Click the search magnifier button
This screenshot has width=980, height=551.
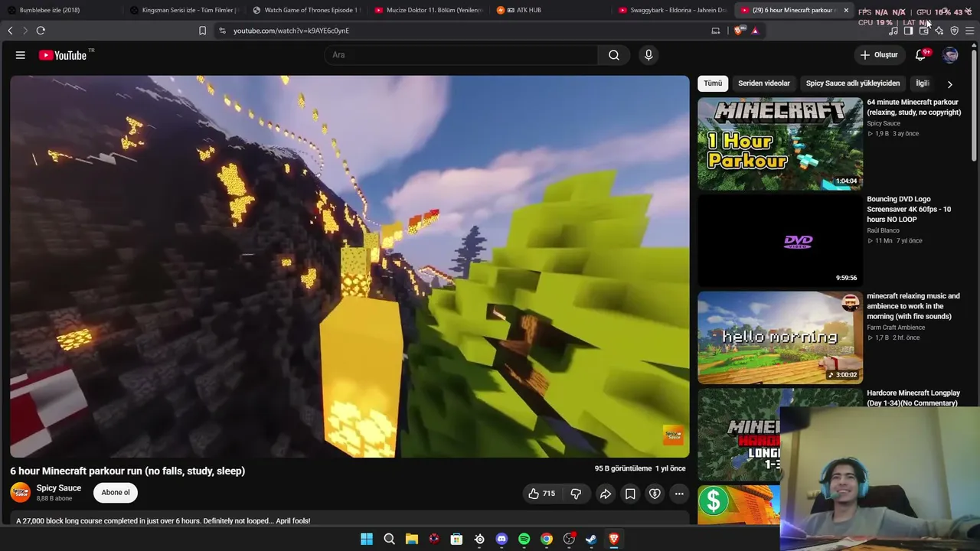(x=614, y=55)
